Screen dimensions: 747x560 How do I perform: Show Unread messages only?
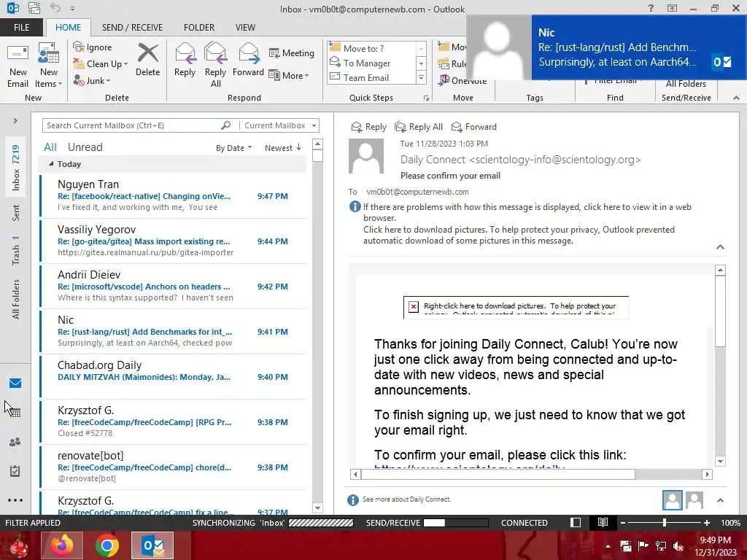(85, 147)
